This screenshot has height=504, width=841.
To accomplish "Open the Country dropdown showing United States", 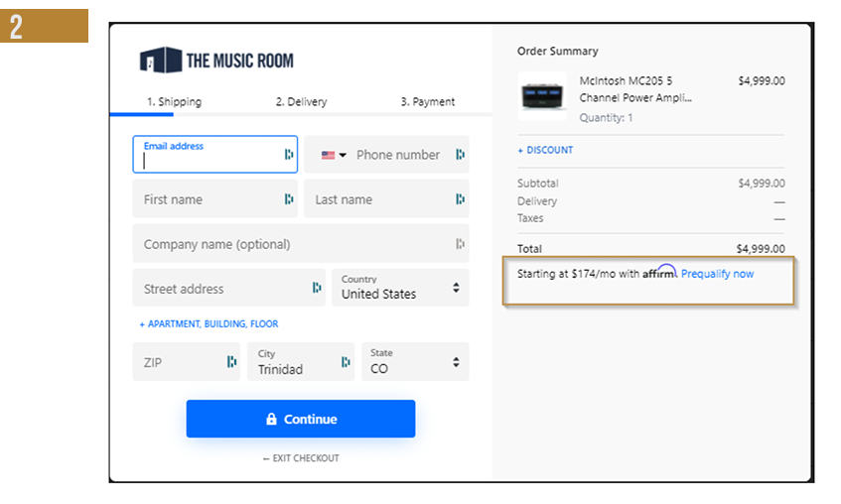I will tap(399, 288).
